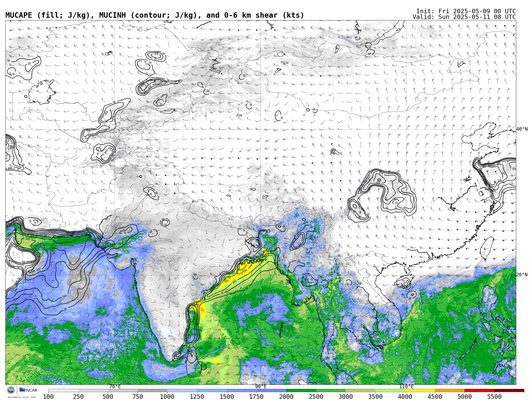Select the Init: Fri 2025-05-09 00 UTC text

[466, 11]
